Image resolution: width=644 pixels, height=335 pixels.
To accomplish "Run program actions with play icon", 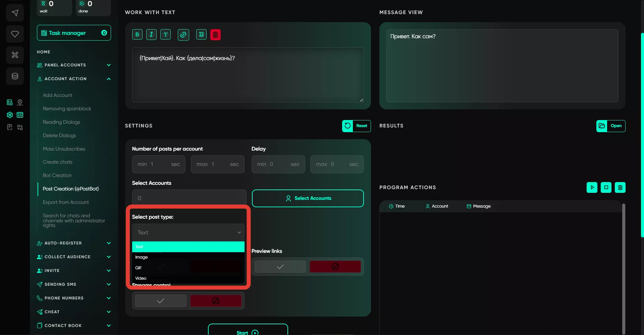I will point(592,187).
